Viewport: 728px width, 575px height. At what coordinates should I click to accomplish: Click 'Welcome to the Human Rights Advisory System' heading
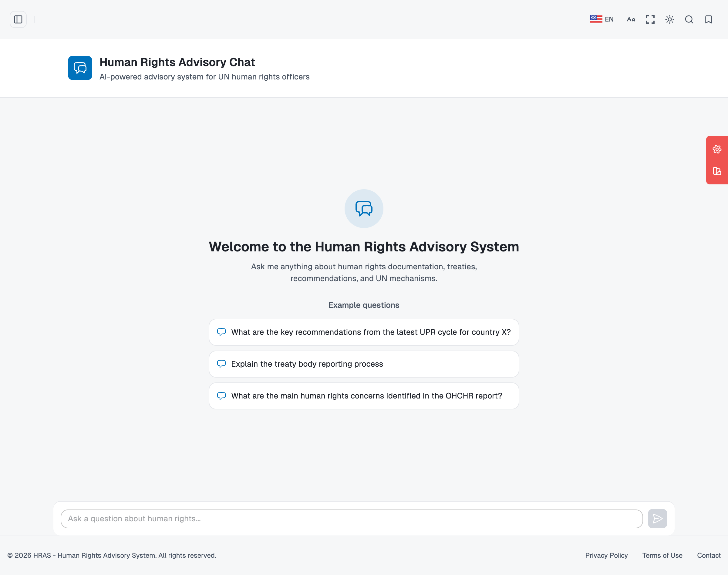364,247
